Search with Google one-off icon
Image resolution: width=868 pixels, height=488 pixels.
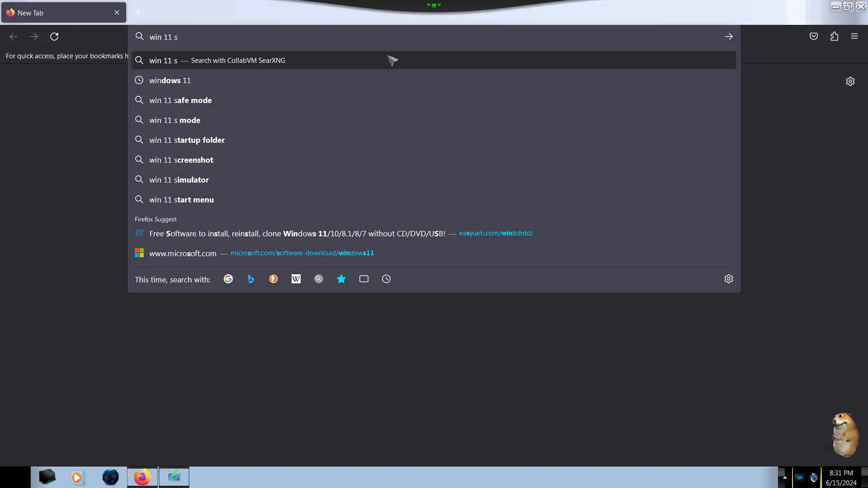point(228,279)
